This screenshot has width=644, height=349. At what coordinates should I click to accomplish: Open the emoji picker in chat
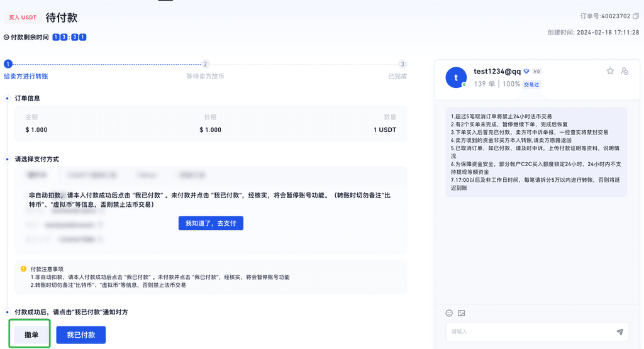449,313
